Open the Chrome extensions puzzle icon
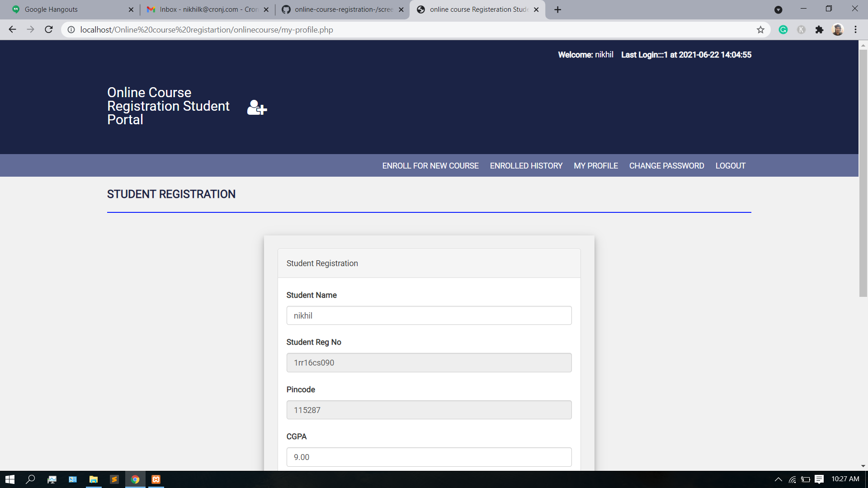Screen dimensions: 868x488 (820, 29)
